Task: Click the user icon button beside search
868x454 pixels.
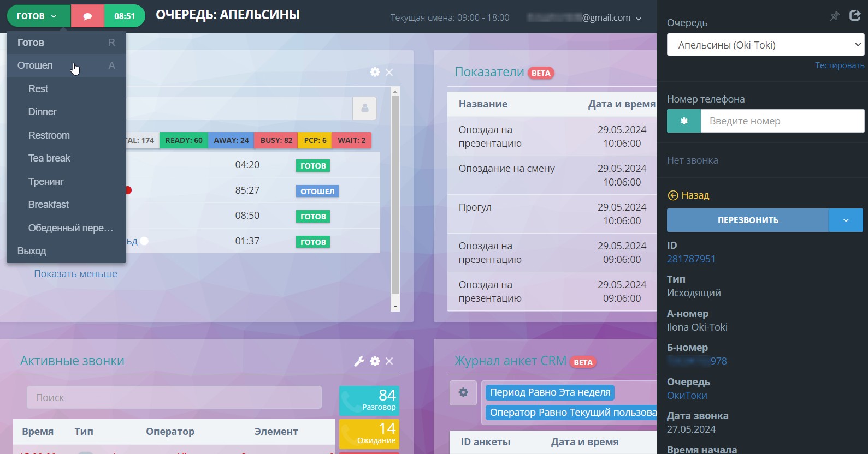Action: coord(365,108)
